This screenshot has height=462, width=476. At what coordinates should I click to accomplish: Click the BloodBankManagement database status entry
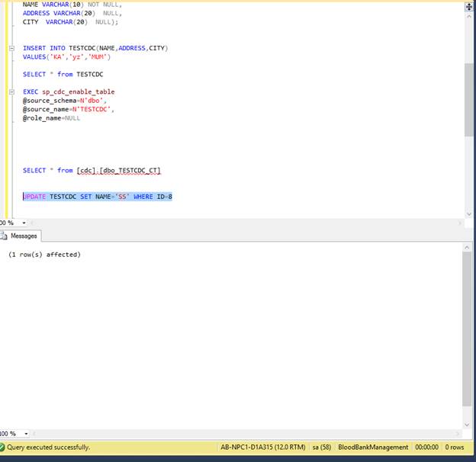tap(373, 448)
